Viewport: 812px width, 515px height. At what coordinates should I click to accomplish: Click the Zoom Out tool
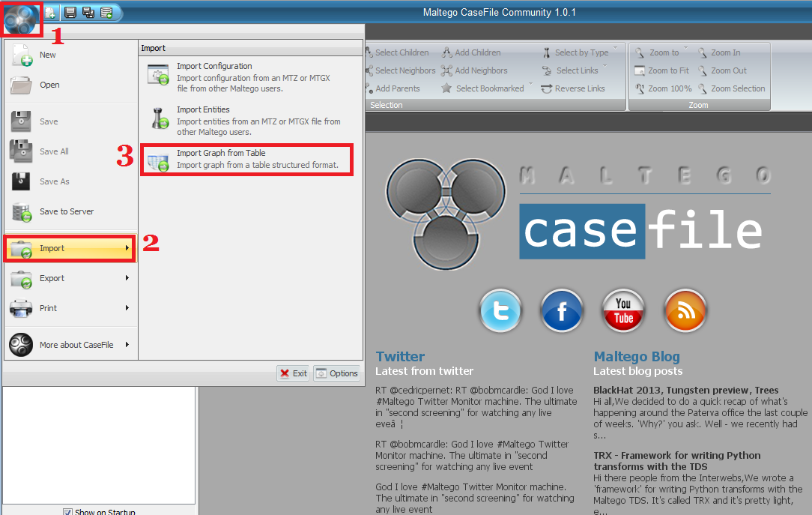(x=722, y=70)
